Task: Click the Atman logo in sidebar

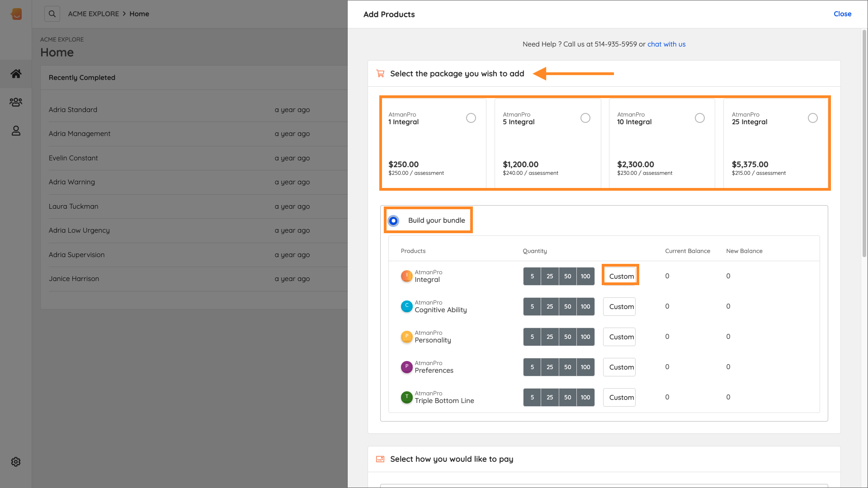Action: 16,14
